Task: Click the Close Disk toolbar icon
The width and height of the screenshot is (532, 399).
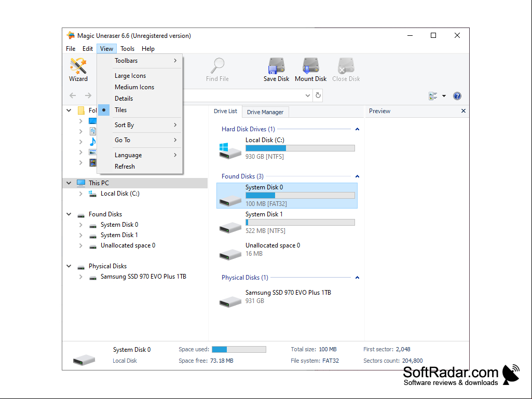Action: [x=346, y=65]
